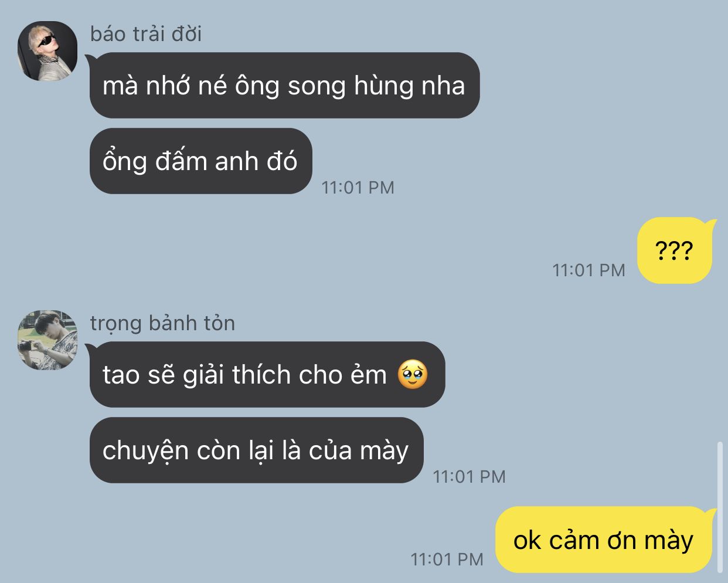Viewport: 728px width, 583px height.
Task: Click timestamp left of 'ok cảm ơn mày'
Action: pos(447,560)
